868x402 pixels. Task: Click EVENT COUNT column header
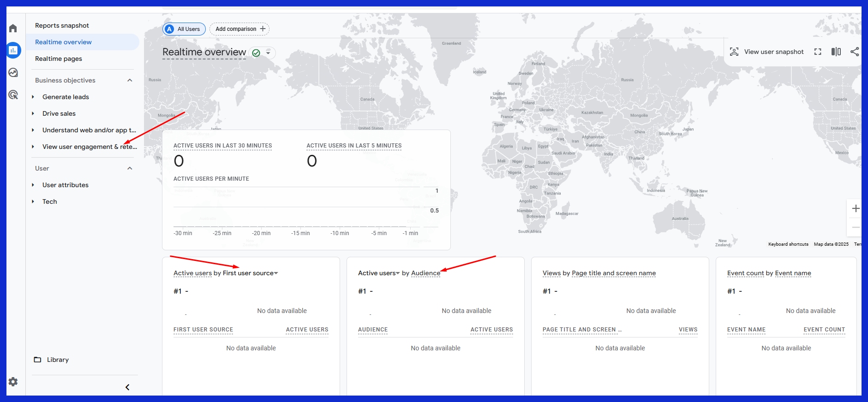coord(824,330)
